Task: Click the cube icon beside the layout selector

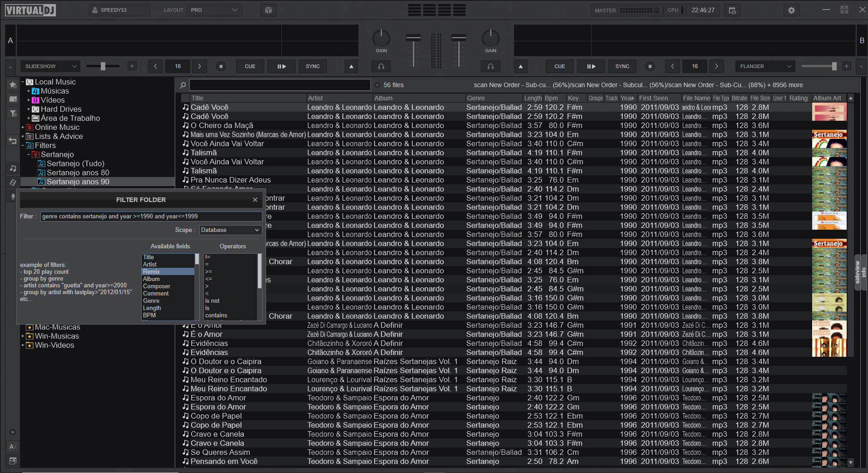Action: 268,10
